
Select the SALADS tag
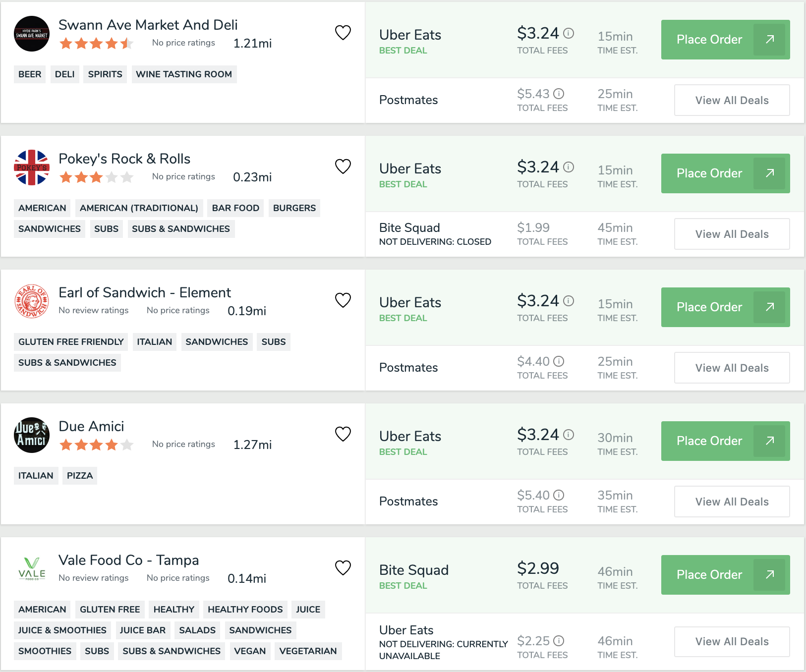197,630
